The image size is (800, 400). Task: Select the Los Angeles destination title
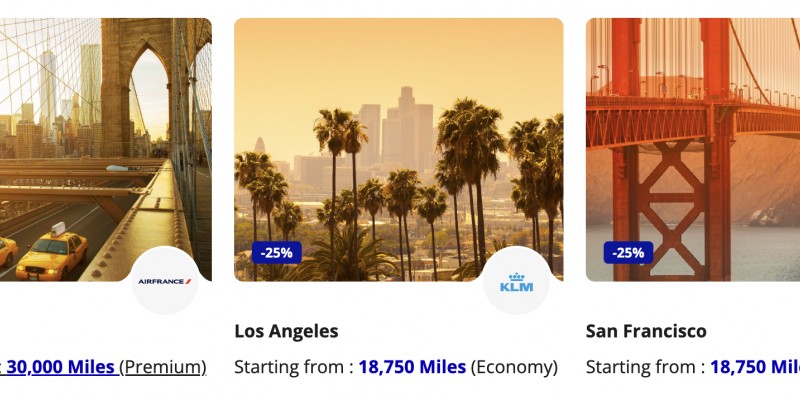[286, 331]
